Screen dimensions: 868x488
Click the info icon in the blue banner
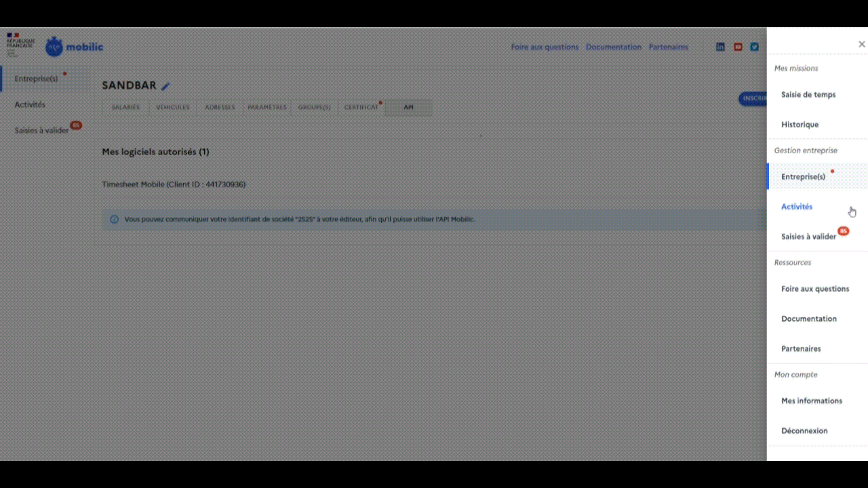coord(114,220)
